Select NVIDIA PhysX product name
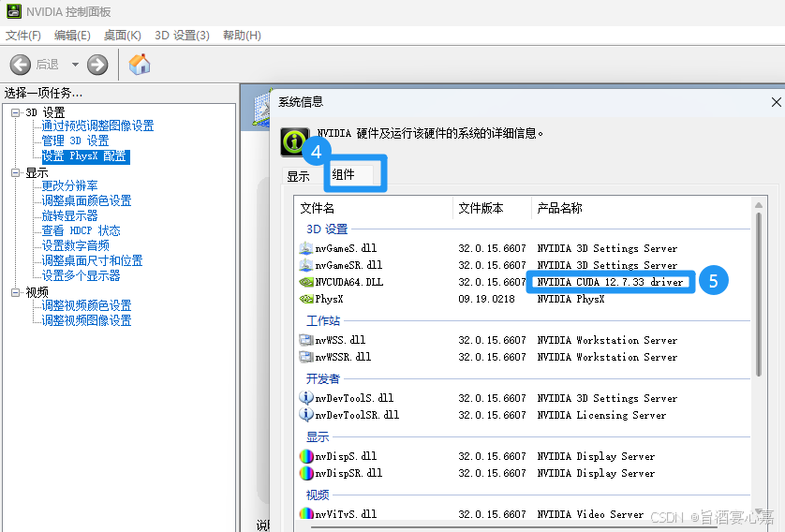 [x=570, y=299]
